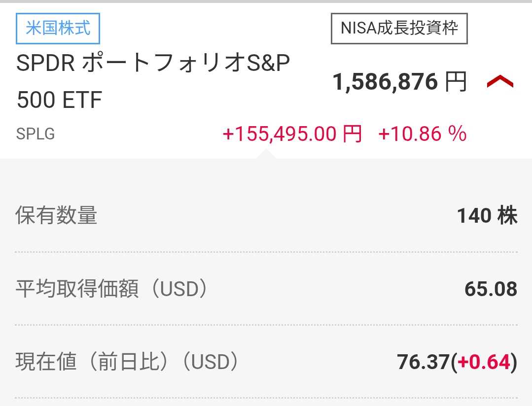This screenshot has height=406, width=532.
Task: Select the 保有数量 row label
Action: (x=56, y=216)
